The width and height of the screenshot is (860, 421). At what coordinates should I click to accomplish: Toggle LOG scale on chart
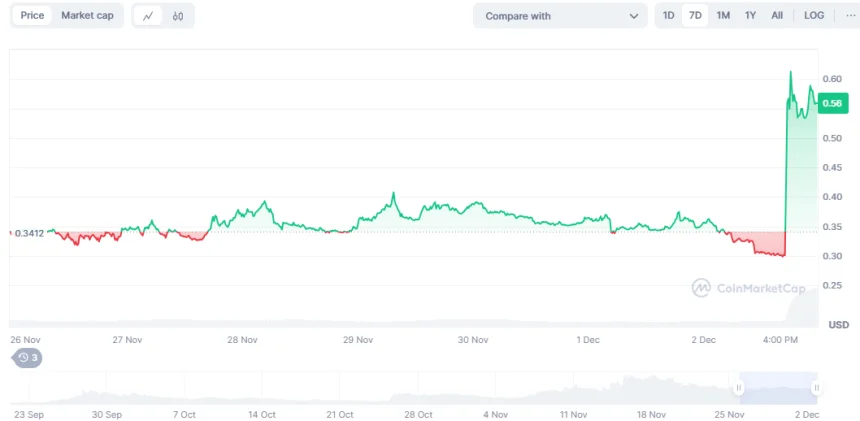point(814,16)
